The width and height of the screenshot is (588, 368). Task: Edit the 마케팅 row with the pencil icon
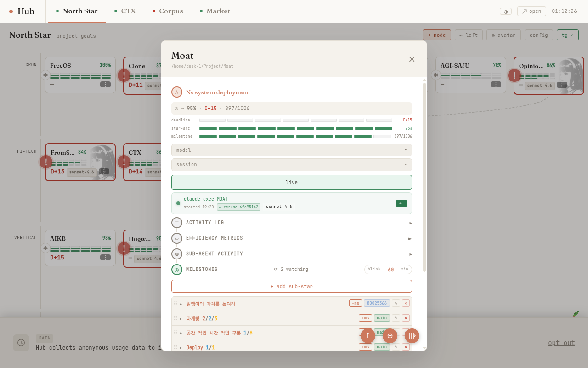(396, 318)
